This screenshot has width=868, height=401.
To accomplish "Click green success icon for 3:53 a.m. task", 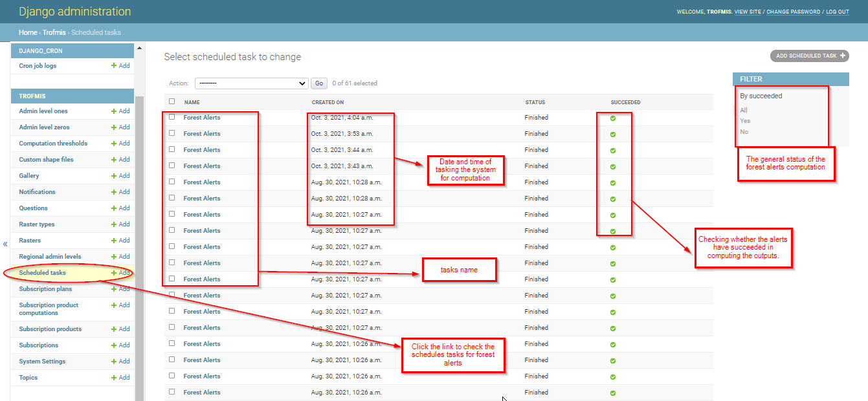I will (612, 135).
